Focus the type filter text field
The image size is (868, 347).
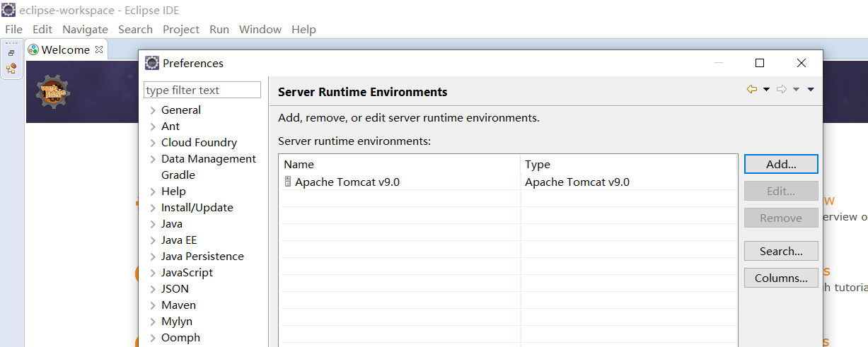202,90
